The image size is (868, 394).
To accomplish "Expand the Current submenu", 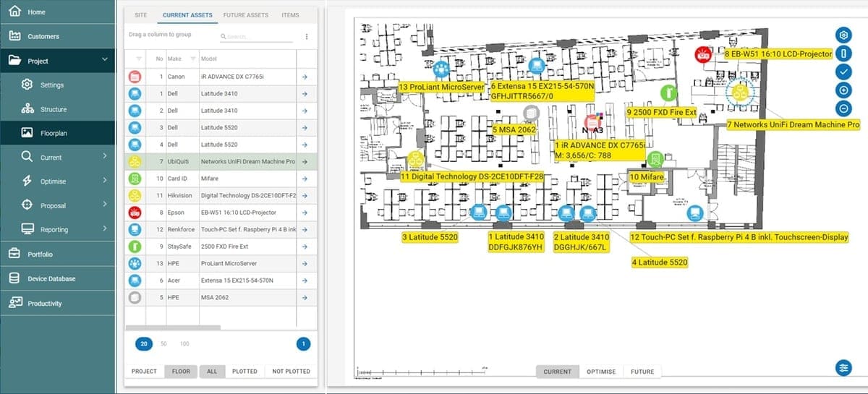I will (x=105, y=157).
